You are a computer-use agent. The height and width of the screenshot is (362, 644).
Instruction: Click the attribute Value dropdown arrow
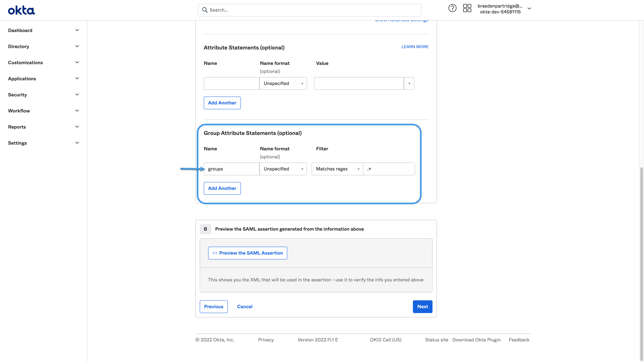(409, 83)
